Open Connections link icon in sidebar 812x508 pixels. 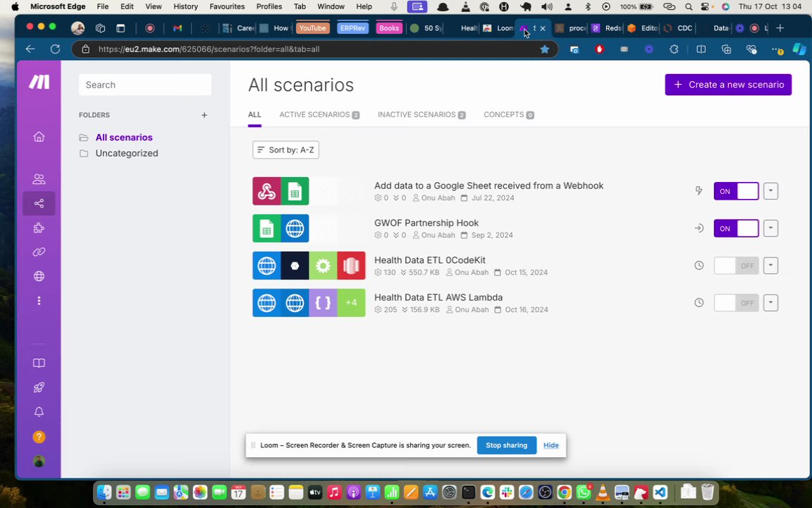[39, 252]
